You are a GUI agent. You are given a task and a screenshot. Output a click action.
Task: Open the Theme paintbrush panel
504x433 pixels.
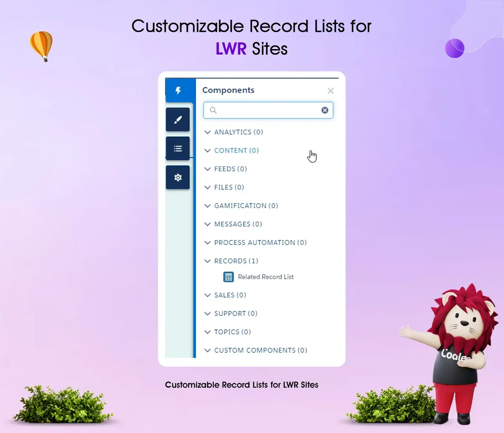(178, 120)
